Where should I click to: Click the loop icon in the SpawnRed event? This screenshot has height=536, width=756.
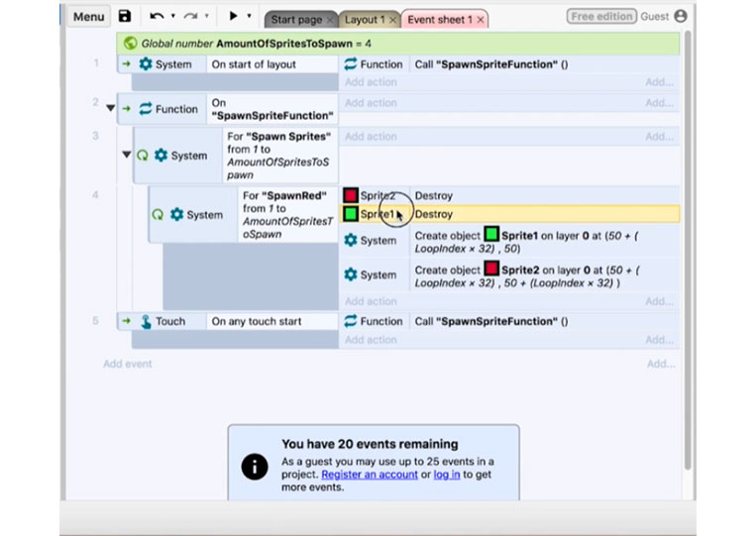[x=158, y=214]
